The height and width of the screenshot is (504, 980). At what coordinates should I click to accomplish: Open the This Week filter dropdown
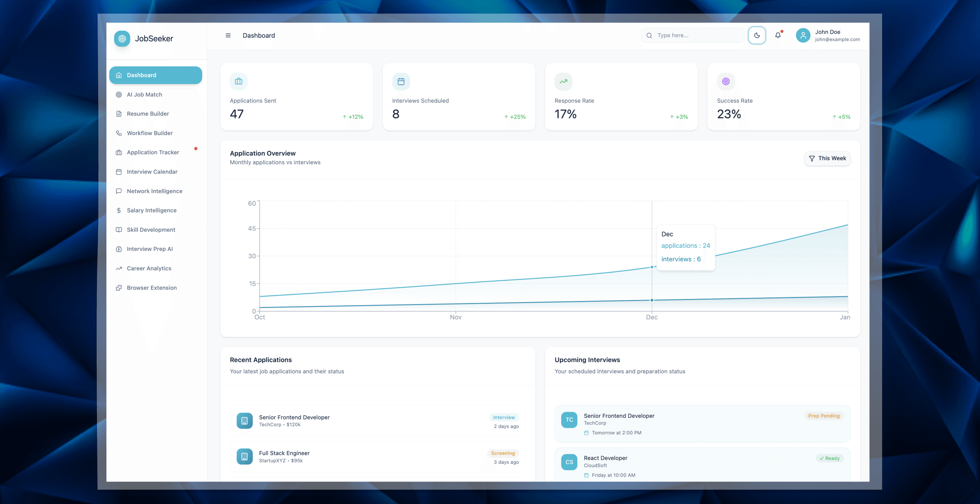pyautogui.click(x=827, y=158)
